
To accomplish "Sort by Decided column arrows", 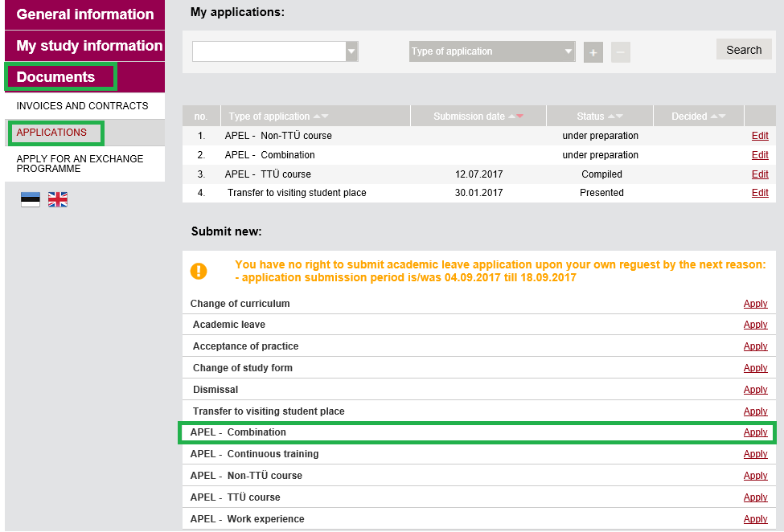I will [718, 117].
